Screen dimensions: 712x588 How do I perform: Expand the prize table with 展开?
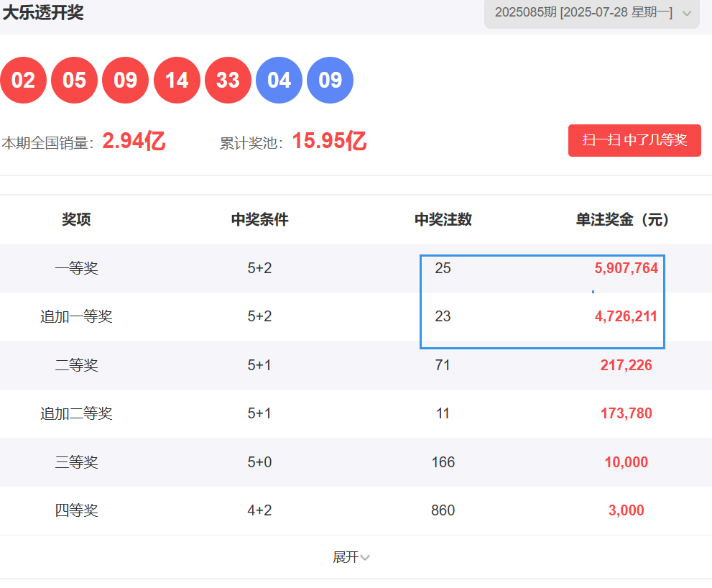coord(351,557)
